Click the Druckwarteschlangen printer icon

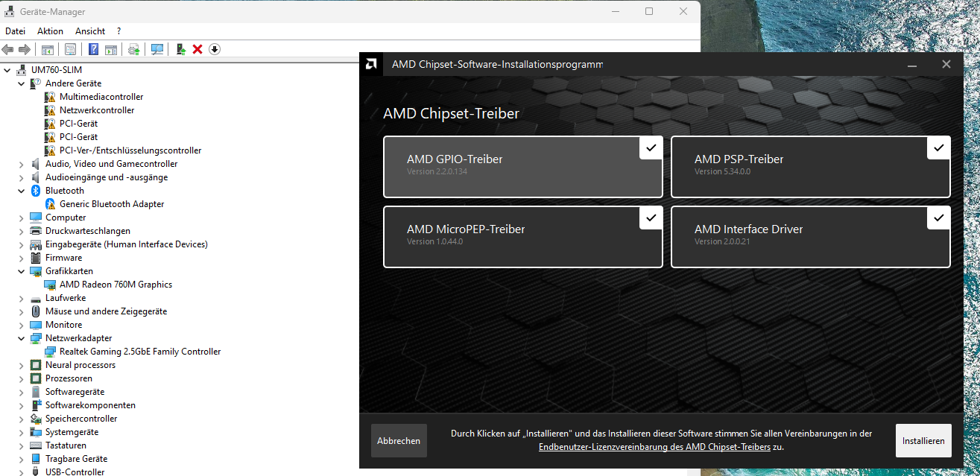[36, 231]
